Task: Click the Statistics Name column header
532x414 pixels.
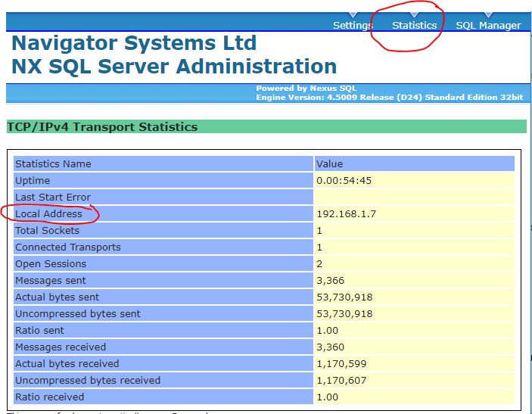Action: point(53,164)
